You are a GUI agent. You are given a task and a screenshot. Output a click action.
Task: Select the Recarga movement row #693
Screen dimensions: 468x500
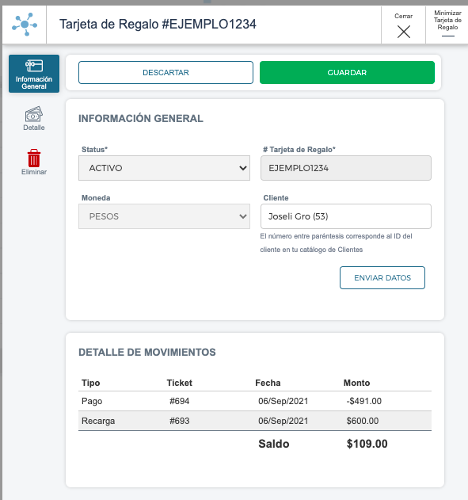click(255, 421)
